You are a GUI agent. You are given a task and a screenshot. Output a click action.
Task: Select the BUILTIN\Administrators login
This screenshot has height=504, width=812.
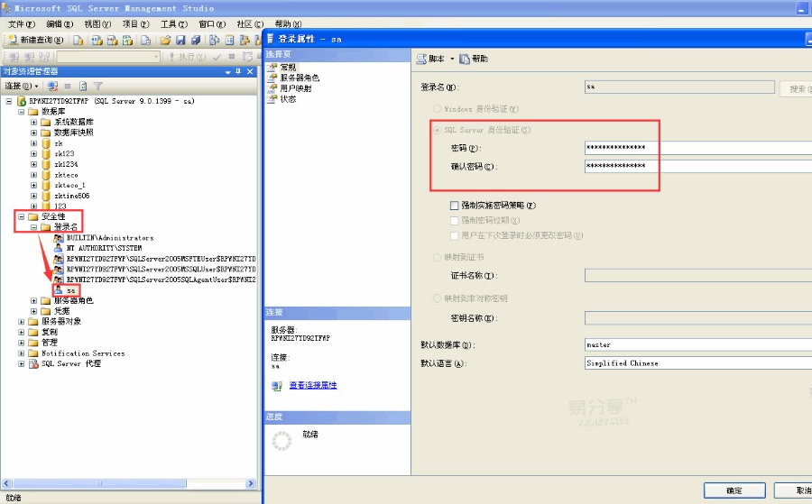(x=110, y=238)
